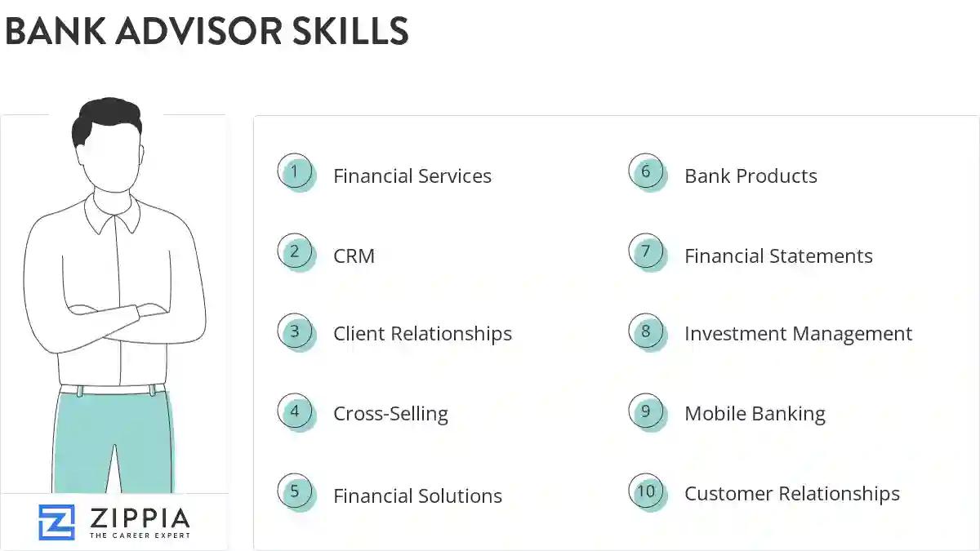Click the Zippia blue Z logo
Viewport: 980px width, 551px height.
[56, 522]
